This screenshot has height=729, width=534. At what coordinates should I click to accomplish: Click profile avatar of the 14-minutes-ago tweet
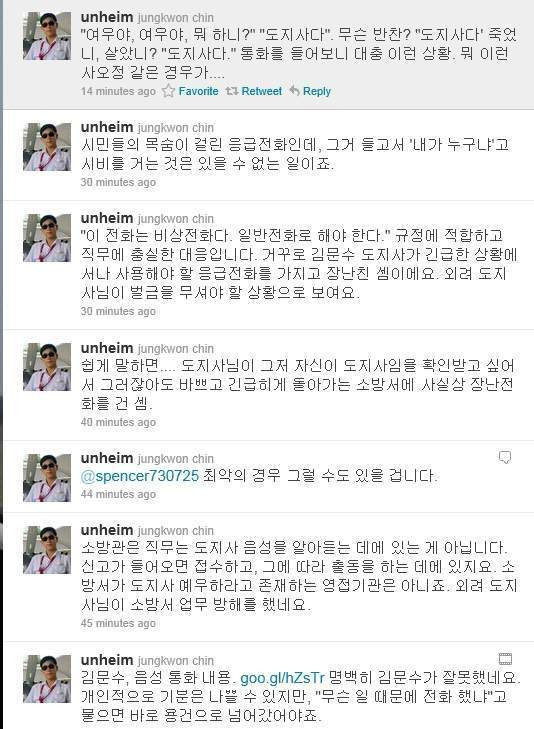[x=47, y=36]
